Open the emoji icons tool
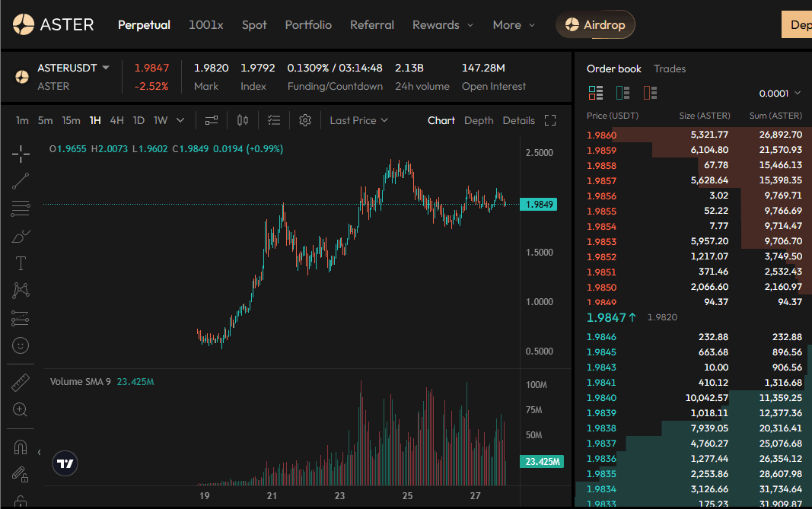Viewport: 812px width, 509px height. 21,345
